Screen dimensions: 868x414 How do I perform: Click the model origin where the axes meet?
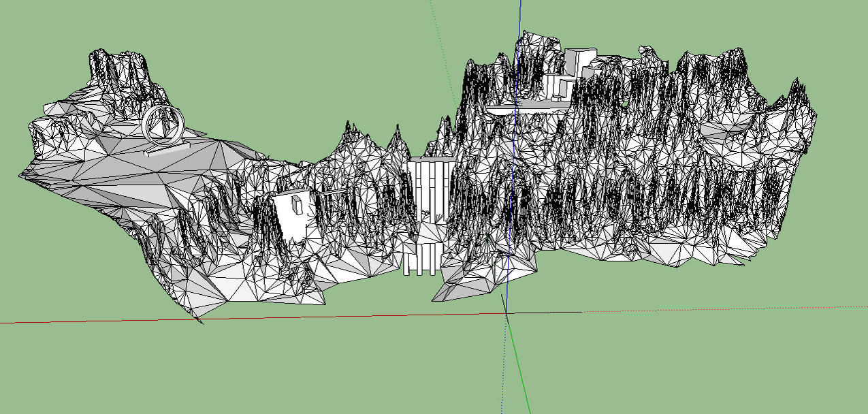pos(507,314)
